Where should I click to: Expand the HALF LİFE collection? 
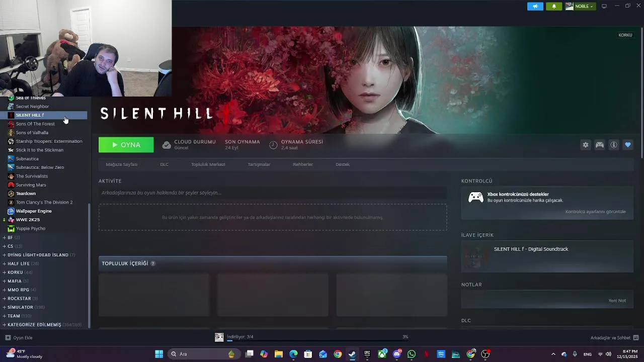[x=5, y=263]
